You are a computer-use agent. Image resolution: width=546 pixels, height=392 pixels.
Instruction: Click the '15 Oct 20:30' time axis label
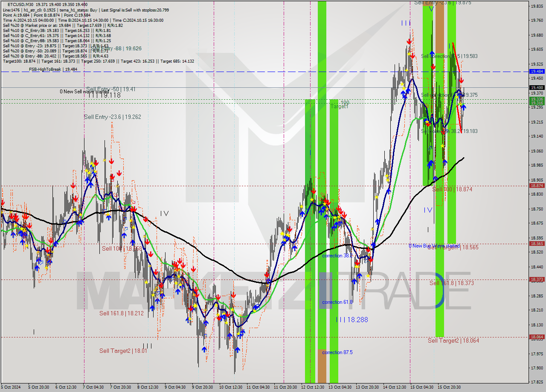(x=449, y=387)
